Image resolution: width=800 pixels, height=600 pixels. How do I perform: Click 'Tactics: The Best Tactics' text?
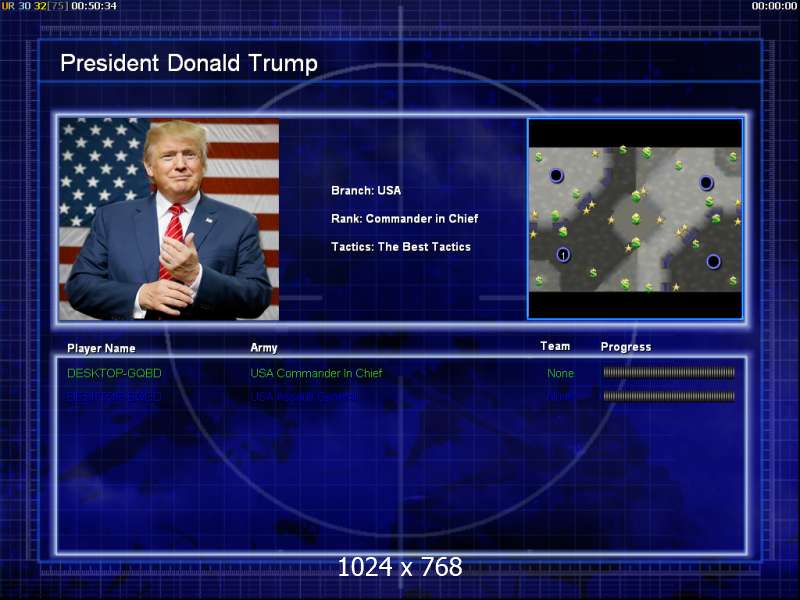(401, 247)
